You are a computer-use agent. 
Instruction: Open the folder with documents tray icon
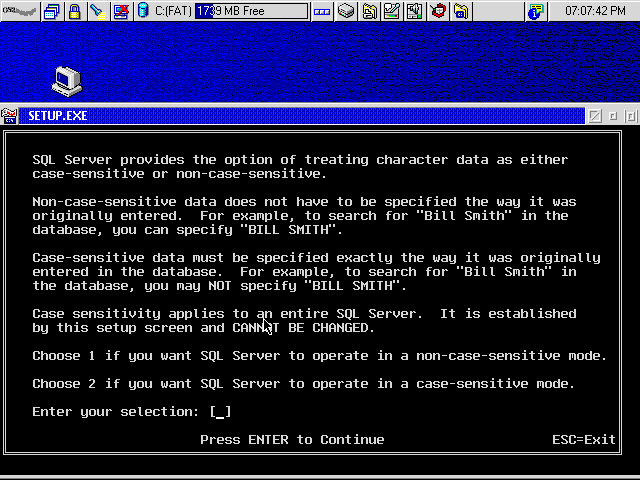click(369, 11)
